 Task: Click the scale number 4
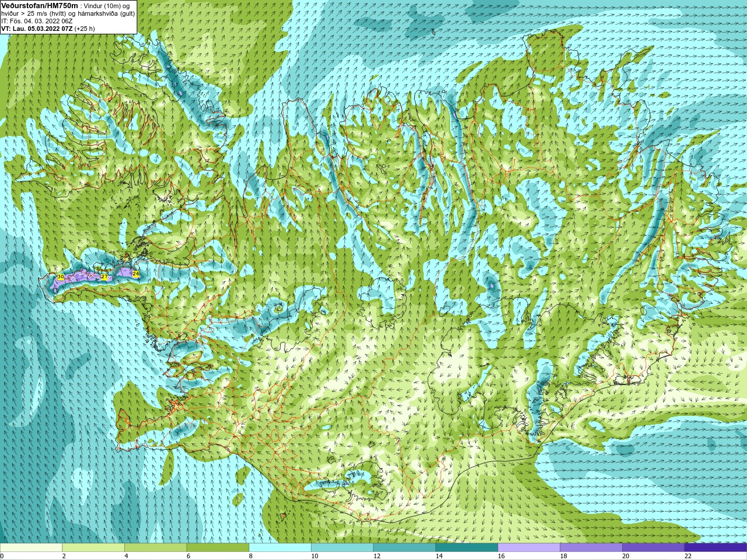126,556
